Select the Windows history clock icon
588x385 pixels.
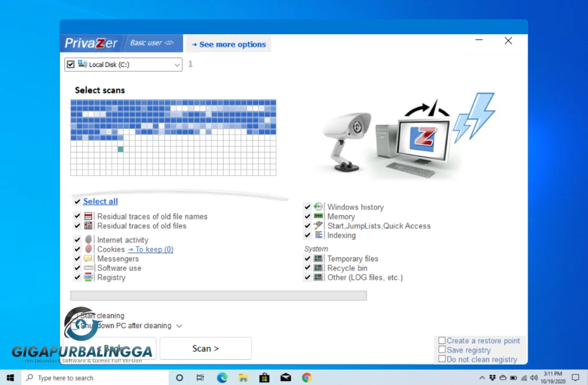(318, 207)
